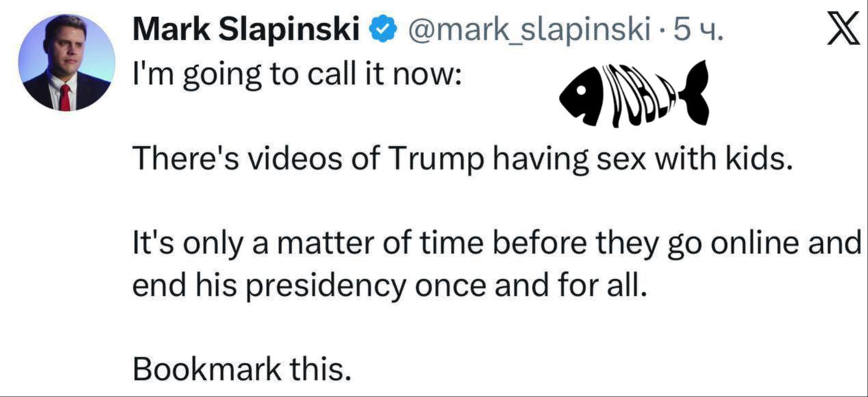Click the X logo in the corner
The width and height of the screenshot is (868, 397).
[843, 30]
